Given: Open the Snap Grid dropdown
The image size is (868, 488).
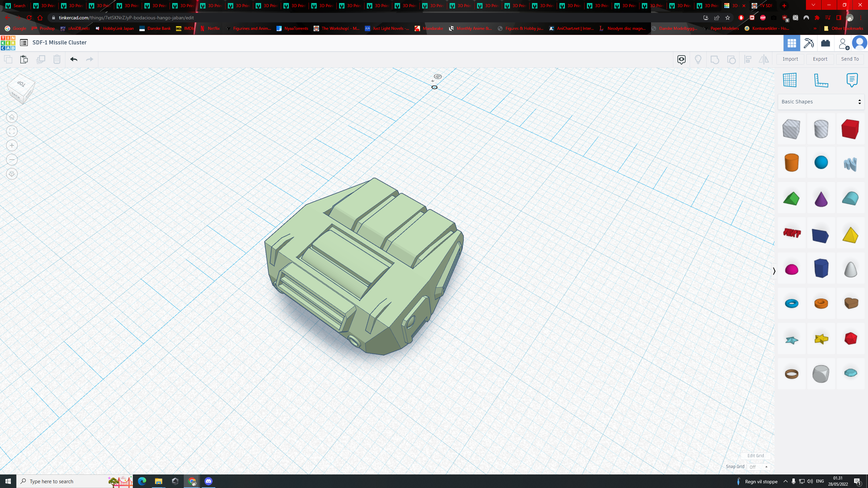Looking at the screenshot, I should 758,467.
